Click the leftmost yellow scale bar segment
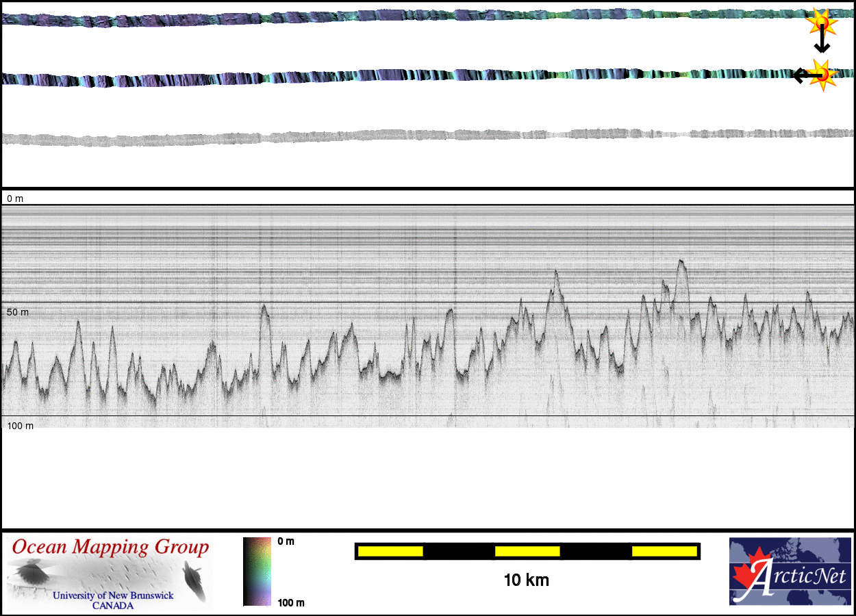This screenshot has height=616, width=856. click(390, 551)
